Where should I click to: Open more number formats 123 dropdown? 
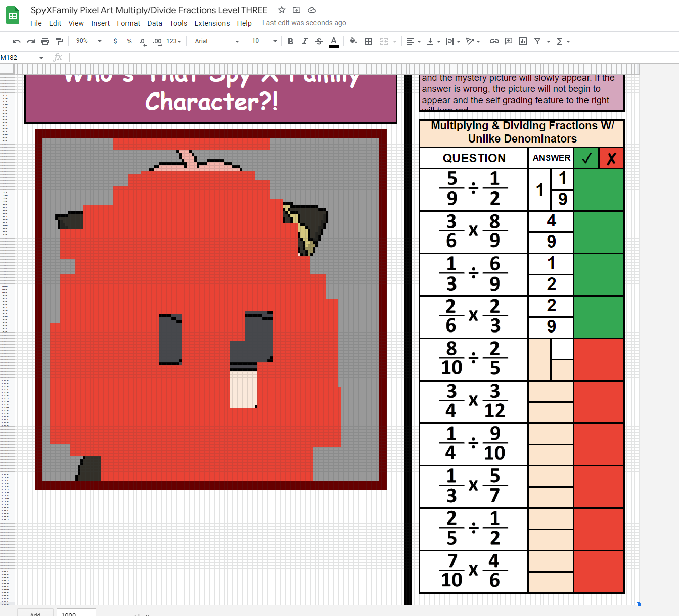[x=173, y=41]
